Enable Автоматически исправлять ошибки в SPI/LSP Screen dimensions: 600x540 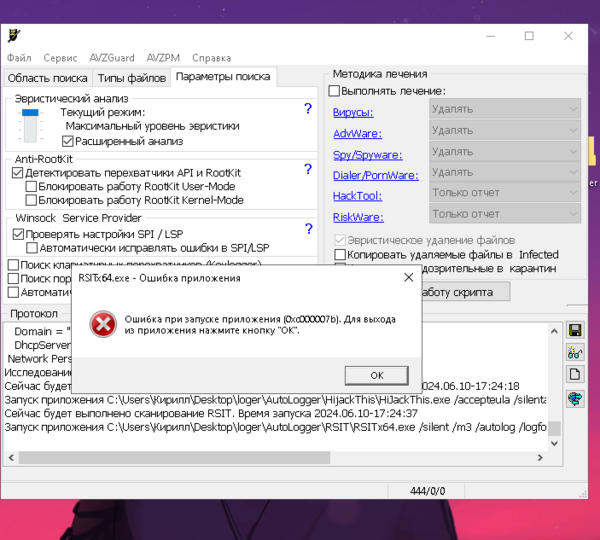pyautogui.click(x=32, y=248)
